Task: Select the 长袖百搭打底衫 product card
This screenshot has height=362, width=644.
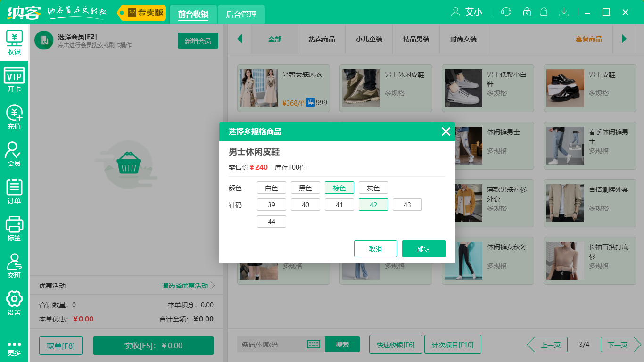Action: [x=590, y=261]
